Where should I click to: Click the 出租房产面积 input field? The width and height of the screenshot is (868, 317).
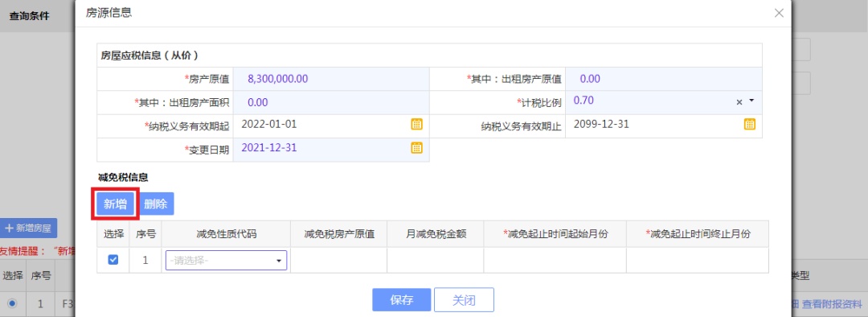[x=331, y=102]
